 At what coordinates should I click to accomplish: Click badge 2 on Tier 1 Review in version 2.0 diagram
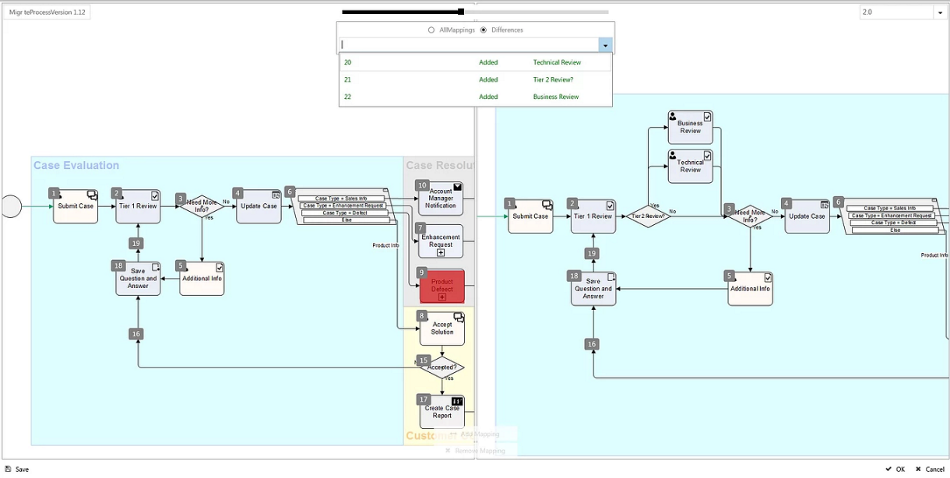(x=573, y=204)
